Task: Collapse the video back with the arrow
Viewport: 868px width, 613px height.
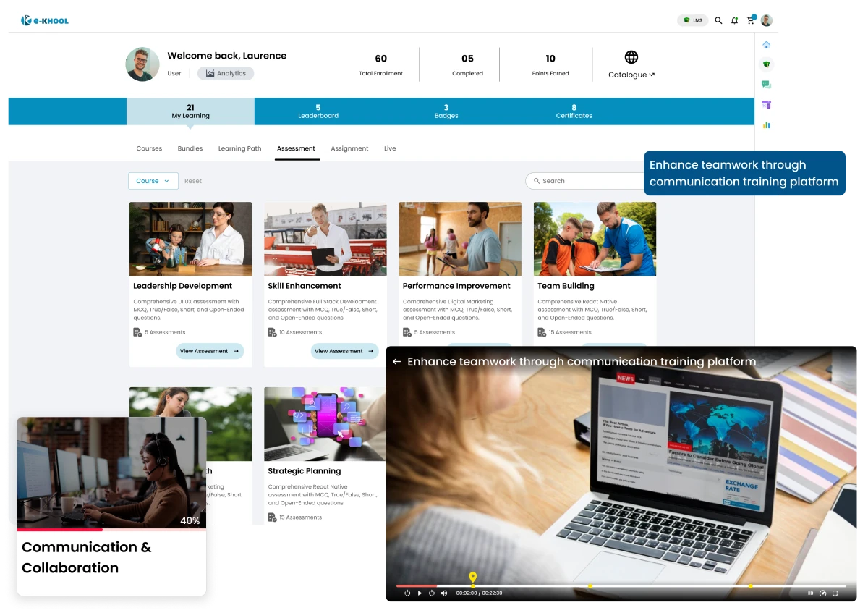Action: 397,361
